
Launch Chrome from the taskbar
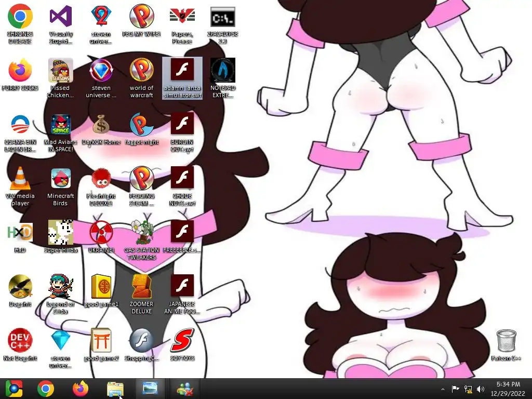coord(46,389)
